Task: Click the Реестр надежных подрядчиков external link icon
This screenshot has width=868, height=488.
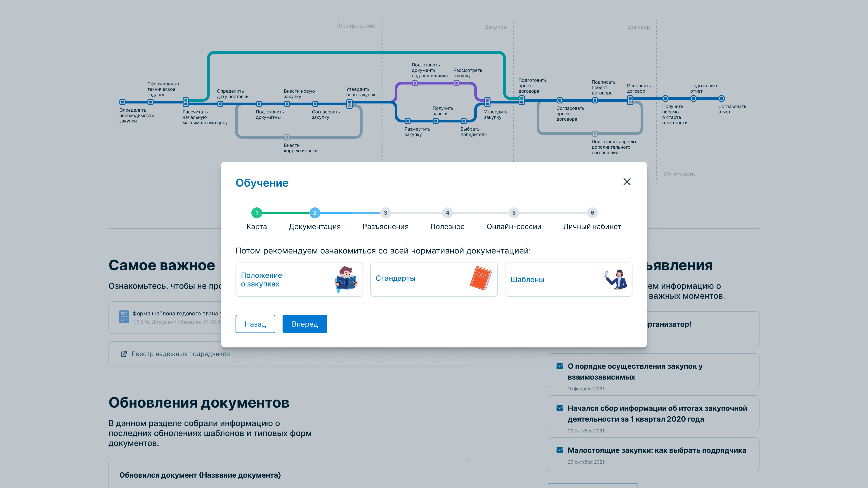Action: click(124, 354)
